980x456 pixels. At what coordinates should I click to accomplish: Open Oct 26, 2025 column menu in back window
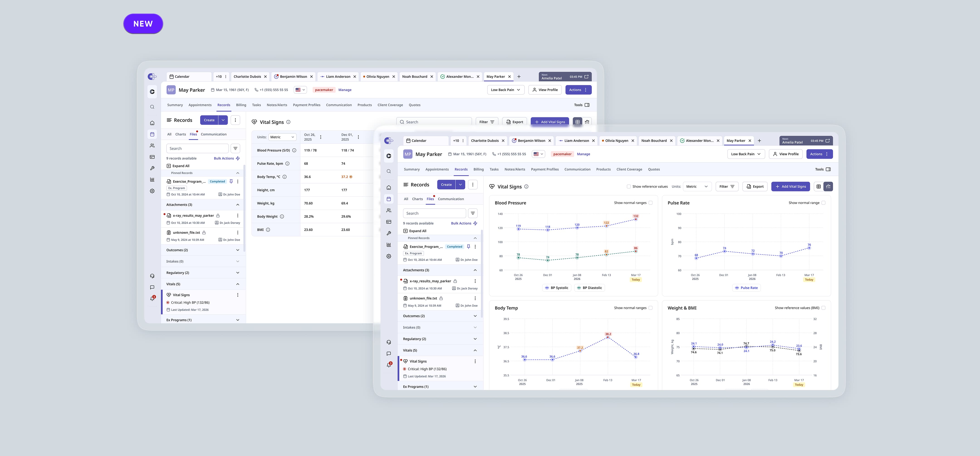tap(321, 137)
